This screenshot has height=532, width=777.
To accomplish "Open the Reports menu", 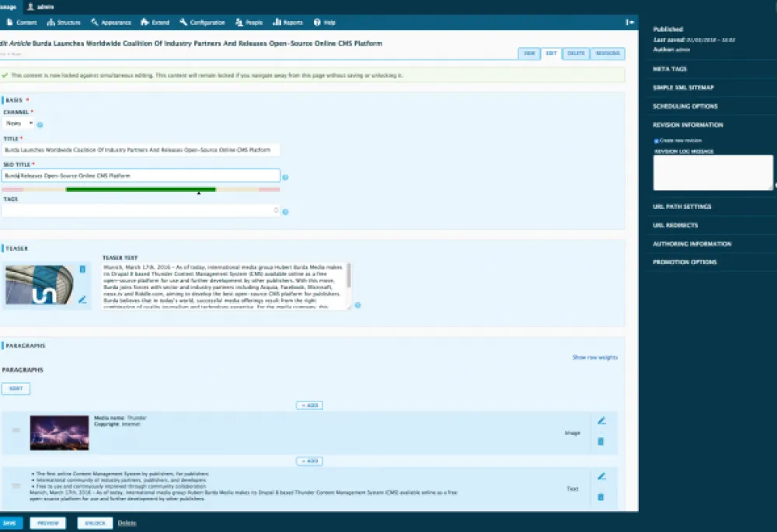I will (288, 23).
